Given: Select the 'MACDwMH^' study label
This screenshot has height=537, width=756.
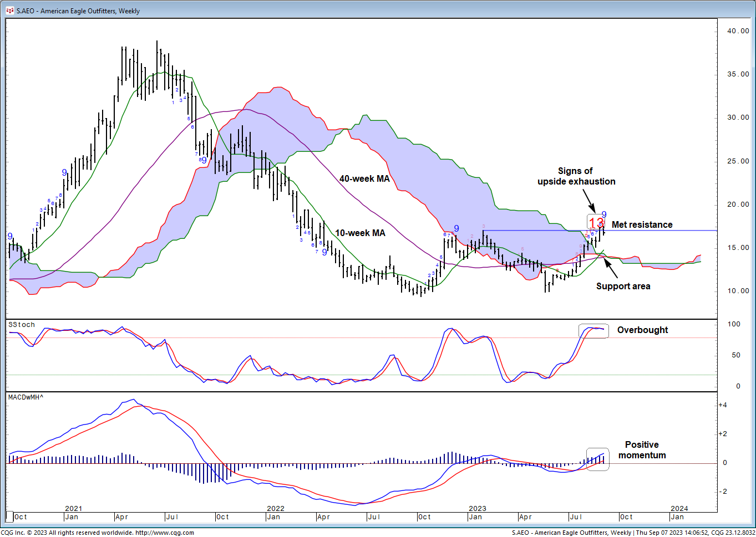Looking at the screenshot, I should tap(26, 397).
